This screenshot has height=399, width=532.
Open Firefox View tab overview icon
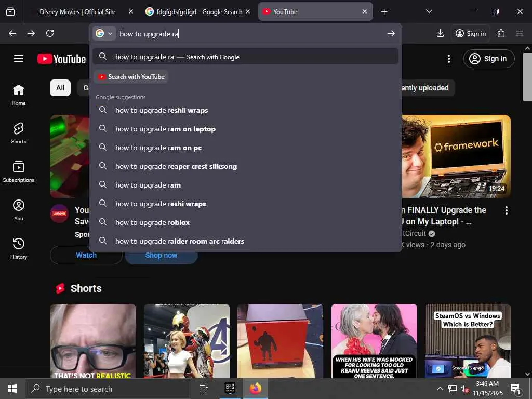pyautogui.click(x=10, y=11)
